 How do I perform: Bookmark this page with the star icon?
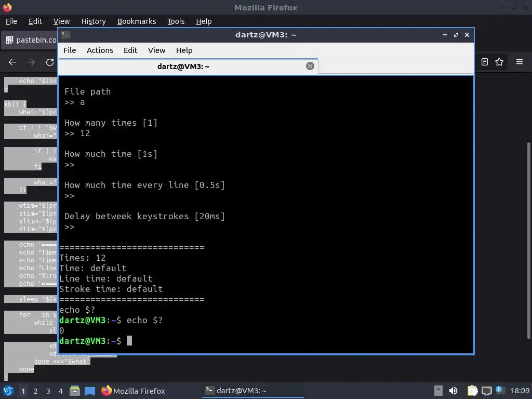click(x=499, y=62)
